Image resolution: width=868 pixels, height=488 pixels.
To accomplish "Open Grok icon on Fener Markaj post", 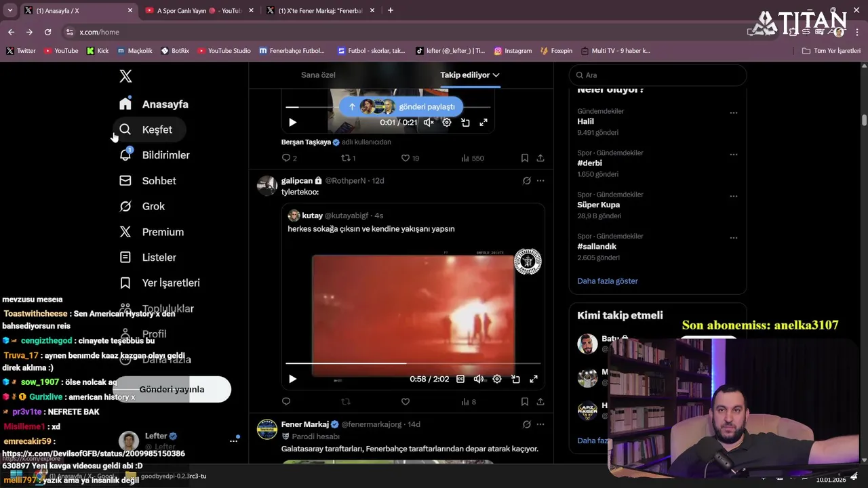I will tap(527, 424).
